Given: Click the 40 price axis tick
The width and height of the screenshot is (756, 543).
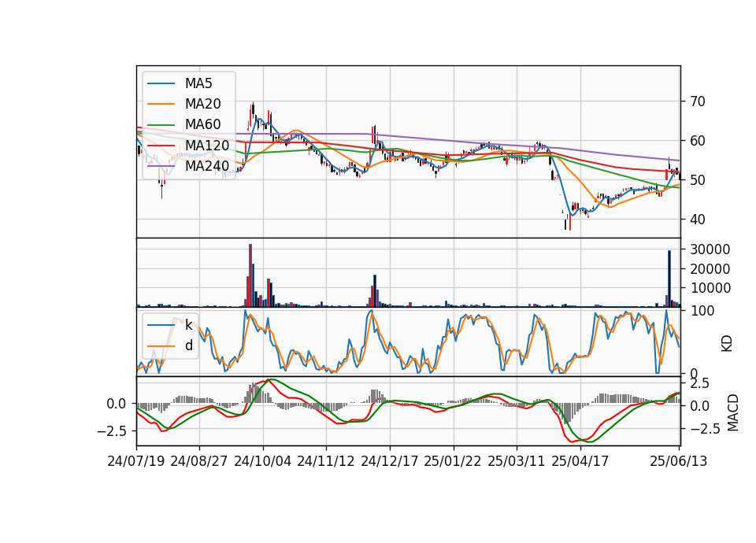Looking at the screenshot, I should point(698,220).
